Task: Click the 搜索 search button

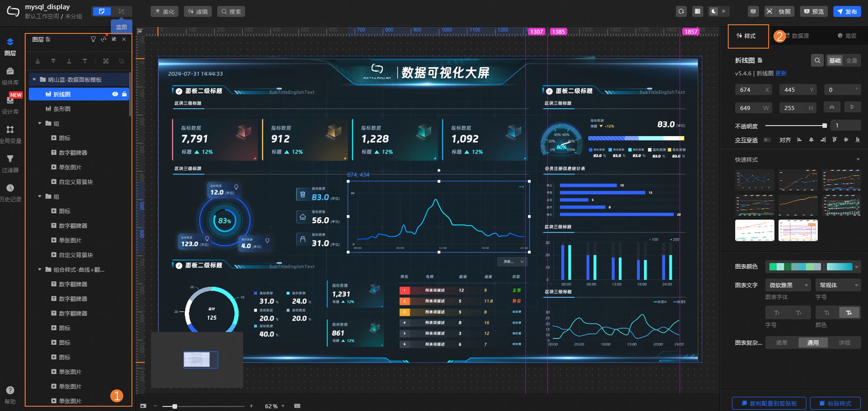Action: [231, 12]
